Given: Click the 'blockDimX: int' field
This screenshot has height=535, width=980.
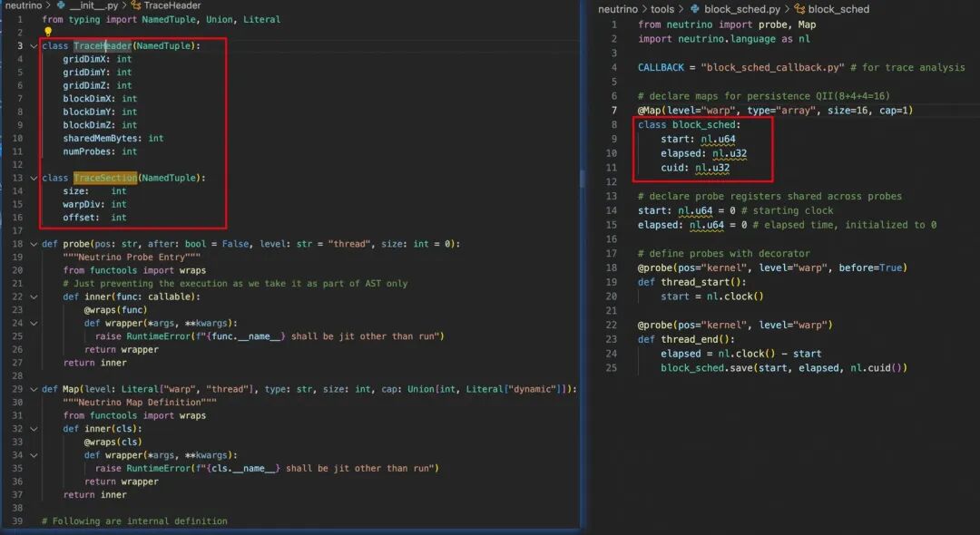Looking at the screenshot, I should point(100,99).
